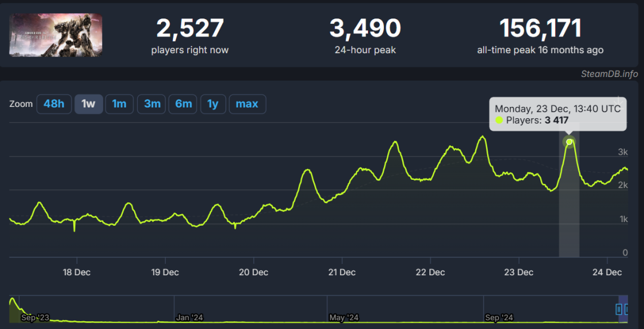Choose the 3m zoom option

152,104
